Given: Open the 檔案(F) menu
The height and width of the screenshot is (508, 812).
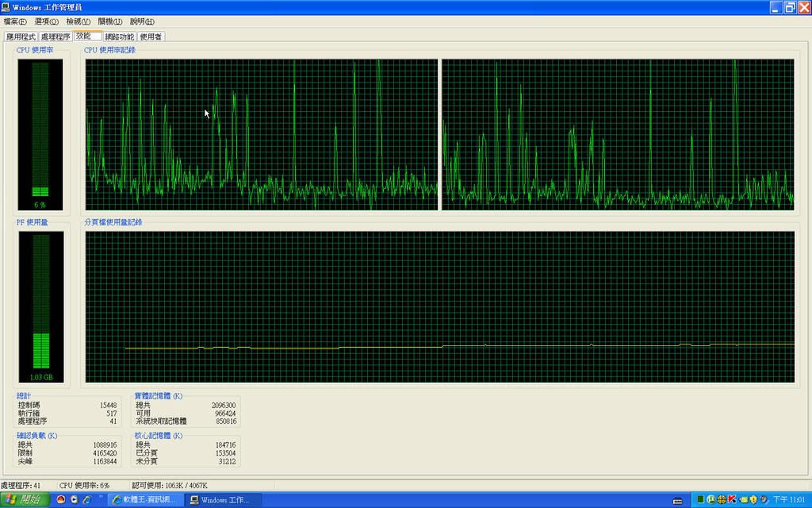Looking at the screenshot, I should [15, 21].
